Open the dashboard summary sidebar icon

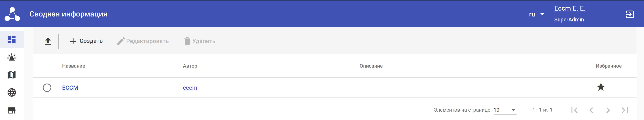click(x=12, y=39)
